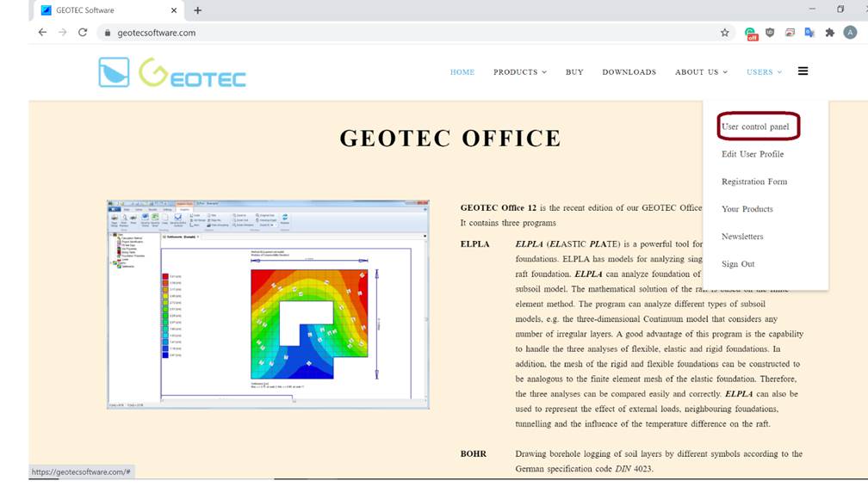Click the ELPLA software screenshot thumbnail

tap(268, 305)
